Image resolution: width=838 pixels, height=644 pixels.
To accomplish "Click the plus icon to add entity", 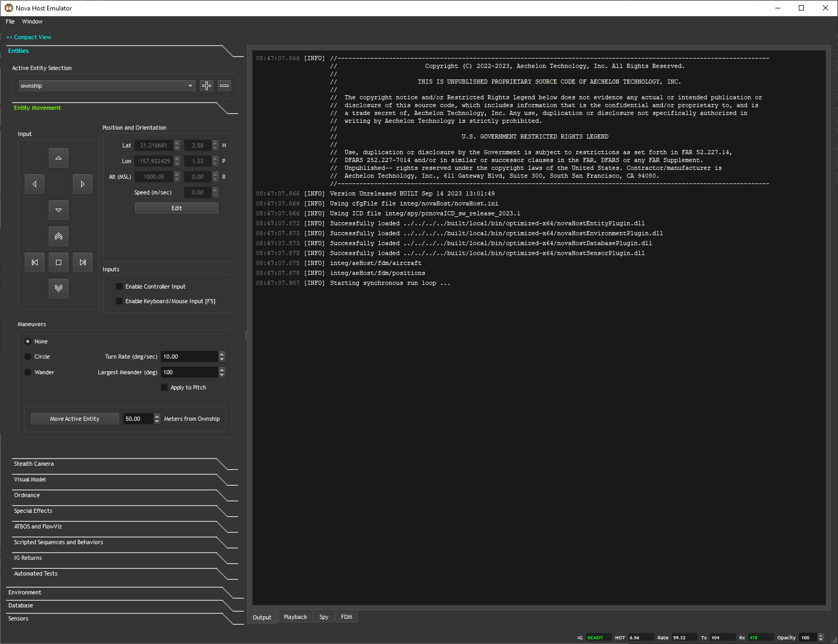I will pos(207,86).
